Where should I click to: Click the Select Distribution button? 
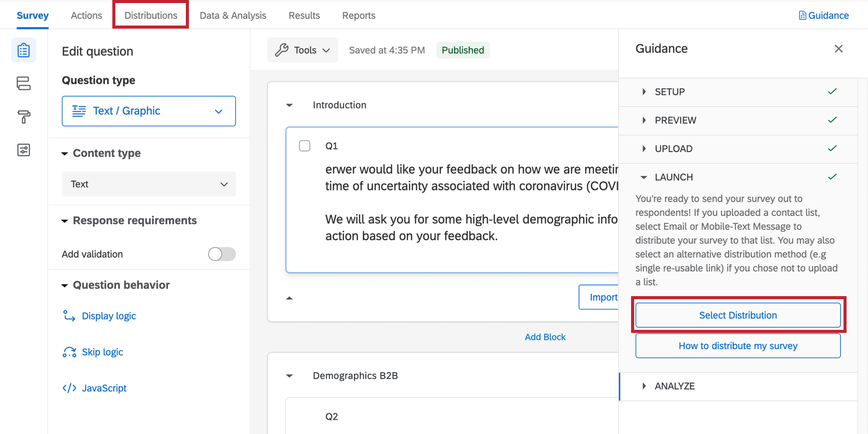(738, 315)
